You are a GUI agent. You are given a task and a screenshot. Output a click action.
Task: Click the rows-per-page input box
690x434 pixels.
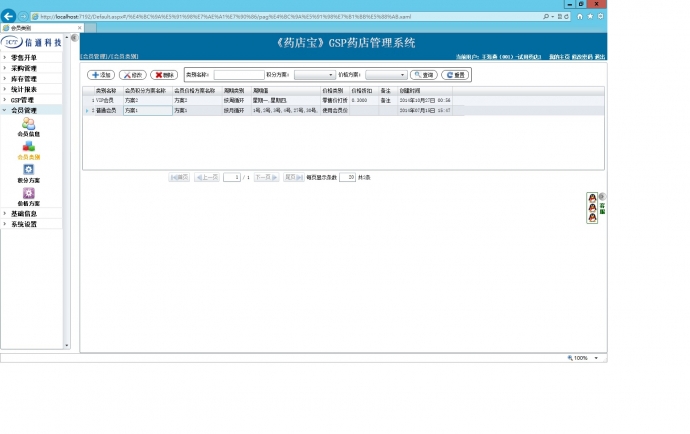tap(347, 177)
